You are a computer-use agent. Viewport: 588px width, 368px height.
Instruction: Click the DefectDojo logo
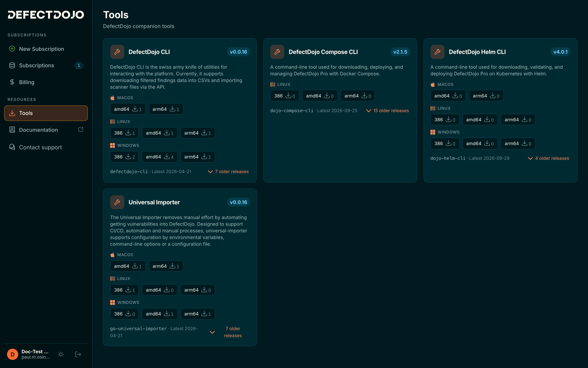46,15
